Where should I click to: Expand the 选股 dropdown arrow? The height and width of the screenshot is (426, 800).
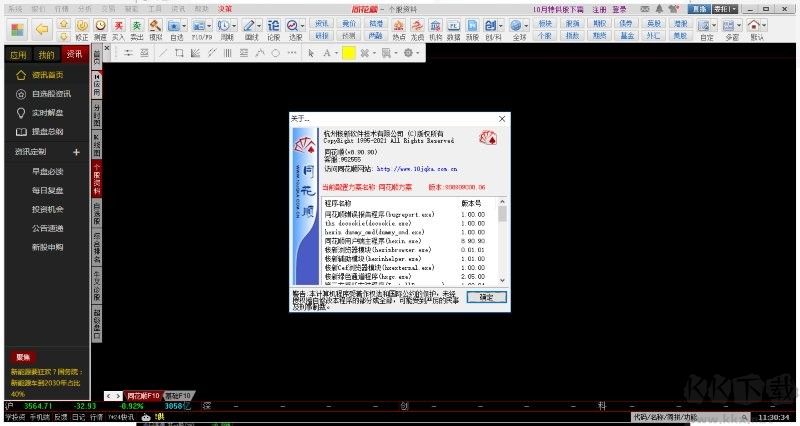coord(303,25)
